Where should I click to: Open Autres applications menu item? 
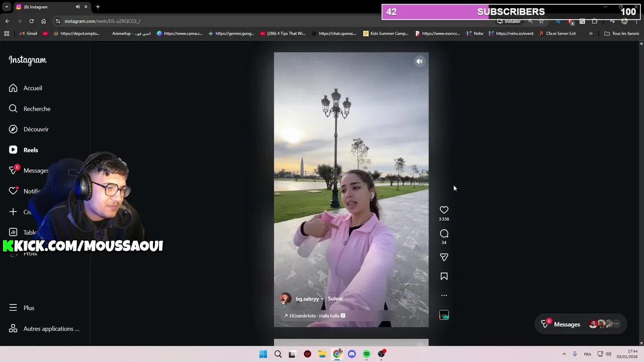tap(44, 329)
